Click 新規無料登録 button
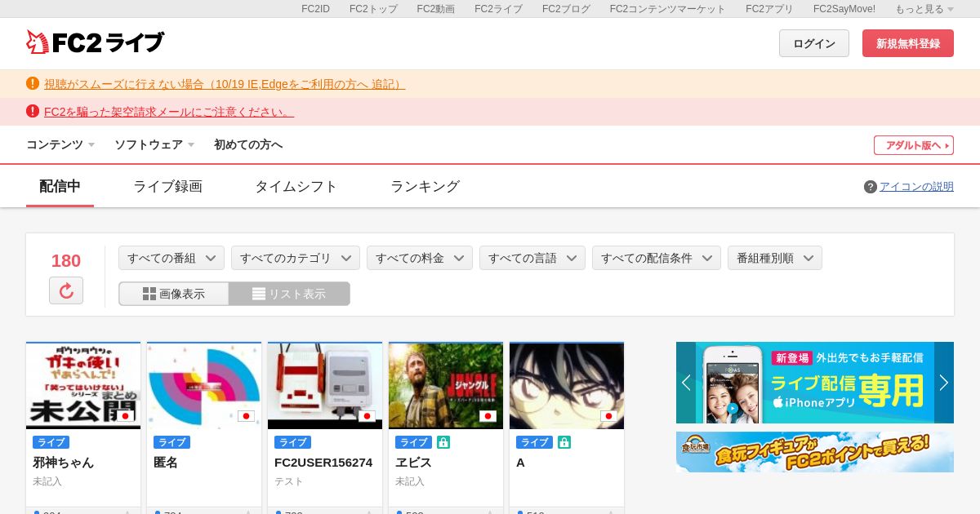This screenshot has height=514, width=980. 908,43
